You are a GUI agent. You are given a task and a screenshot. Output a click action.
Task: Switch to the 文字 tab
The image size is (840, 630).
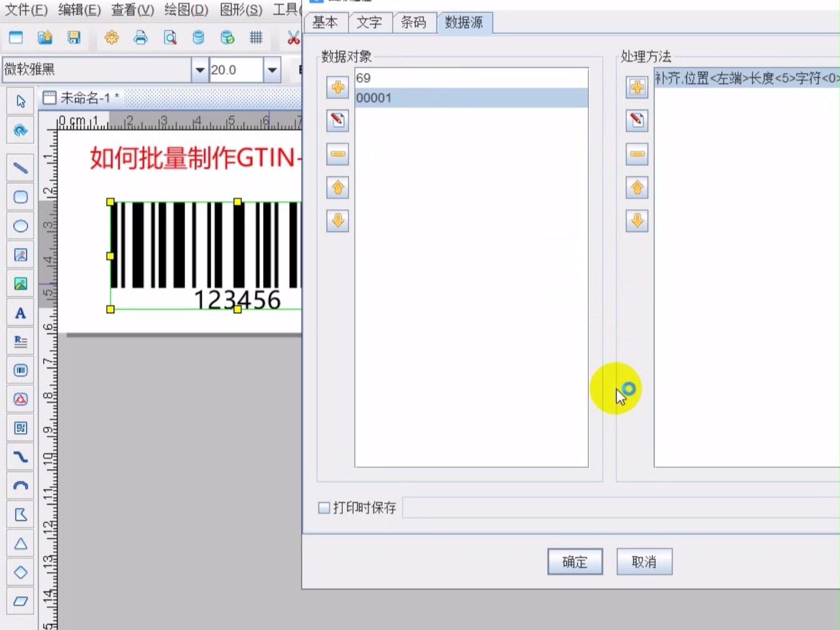click(370, 22)
